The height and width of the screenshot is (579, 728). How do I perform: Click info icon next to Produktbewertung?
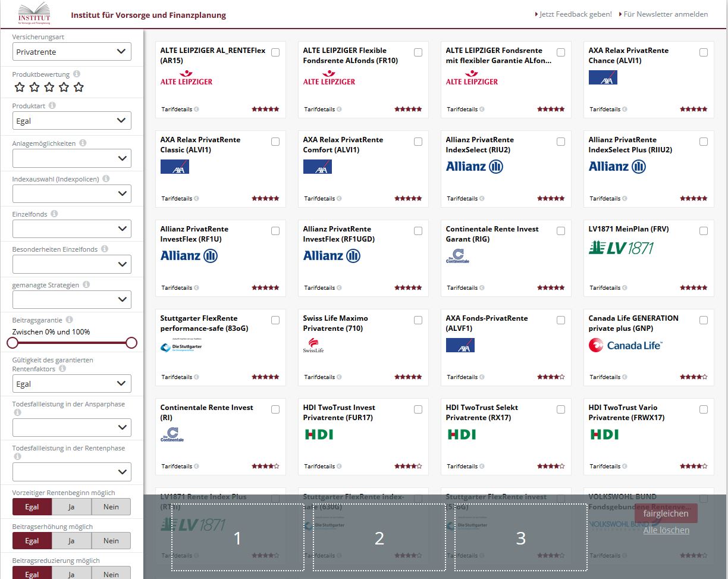pyautogui.click(x=77, y=74)
